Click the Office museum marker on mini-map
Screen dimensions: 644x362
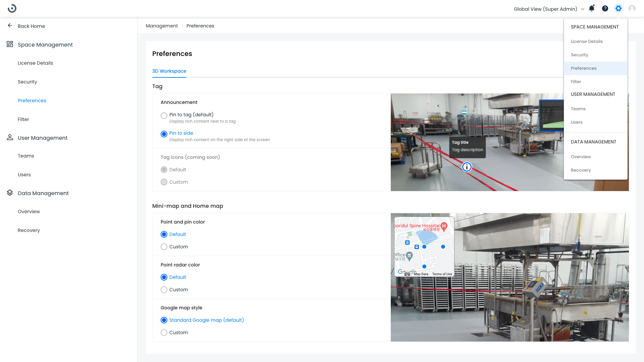(409, 256)
